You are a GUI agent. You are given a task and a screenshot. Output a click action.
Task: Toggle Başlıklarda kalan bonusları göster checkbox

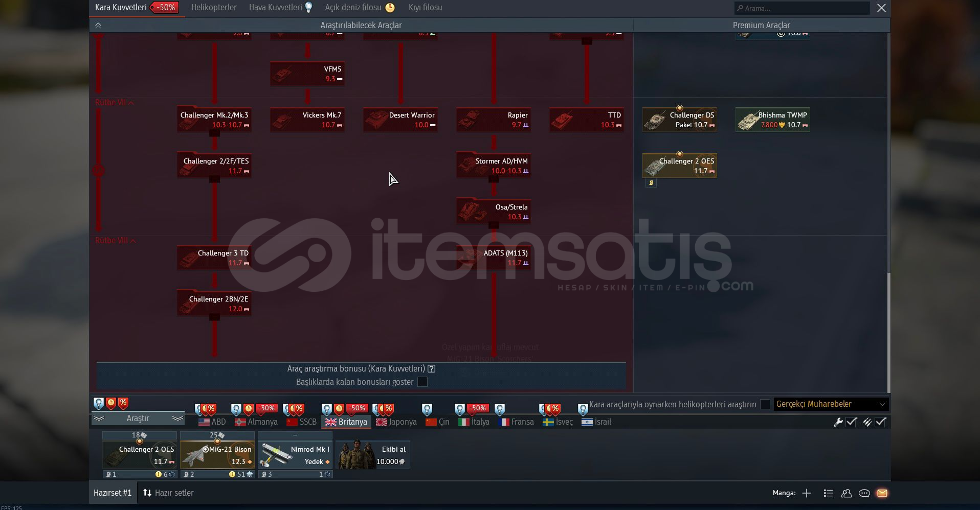(x=422, y=382)
